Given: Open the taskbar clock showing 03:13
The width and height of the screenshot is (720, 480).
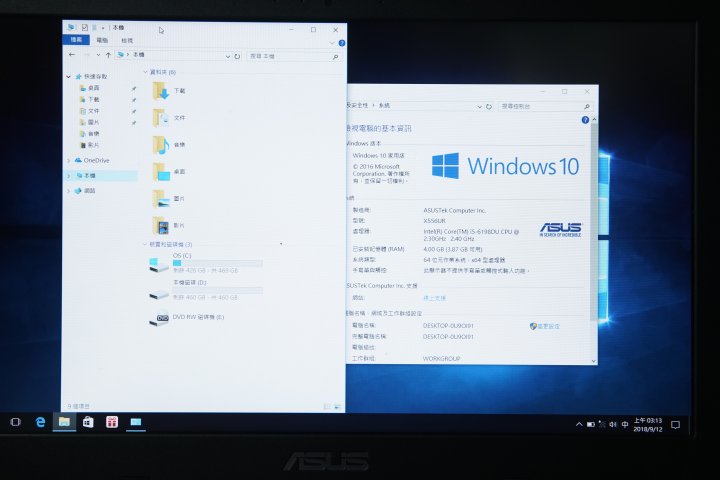Looking at the screenshot, I should (648, 424).
